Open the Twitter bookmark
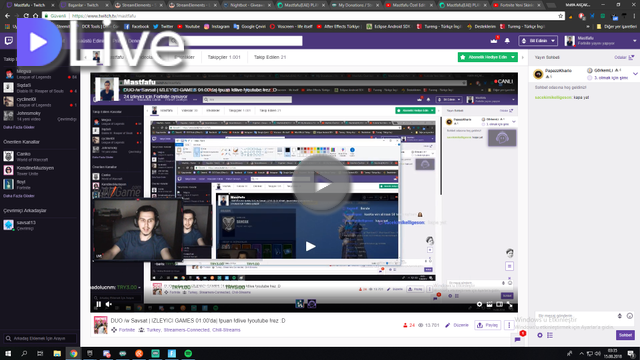 163,27
